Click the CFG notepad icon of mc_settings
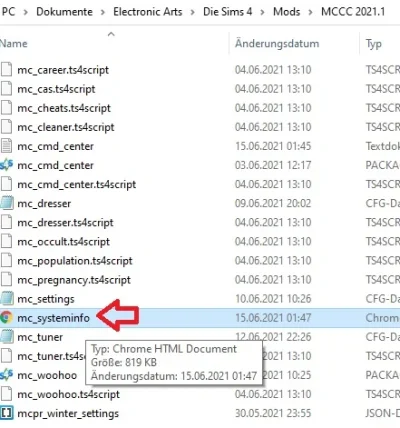The width and height of the screenshot is (400, 428). click(x=7, y=299)
